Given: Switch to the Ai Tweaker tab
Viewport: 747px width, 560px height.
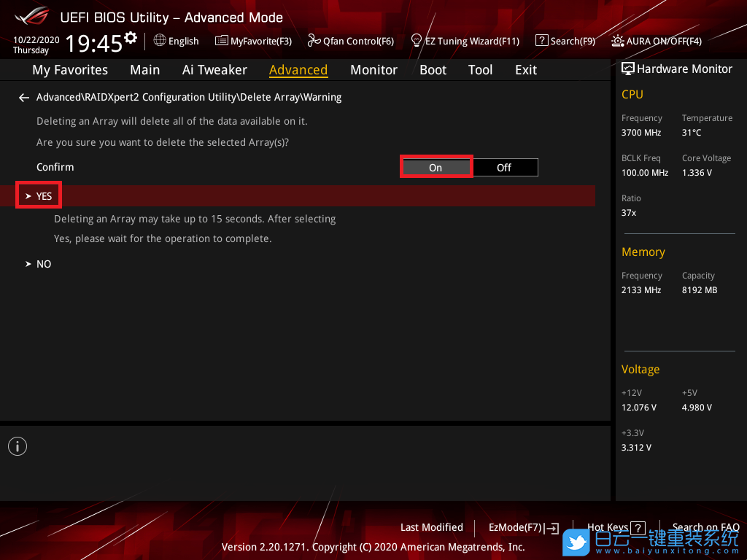Looking at the screenshot, I should pyautogui.click(x=214, y=70).
